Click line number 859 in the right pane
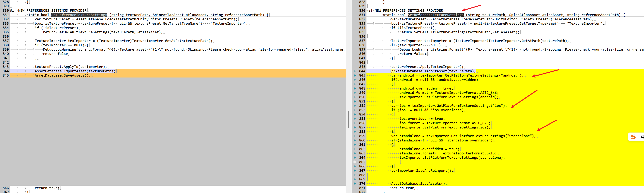644x193 pixels. [x=362, y=136]
